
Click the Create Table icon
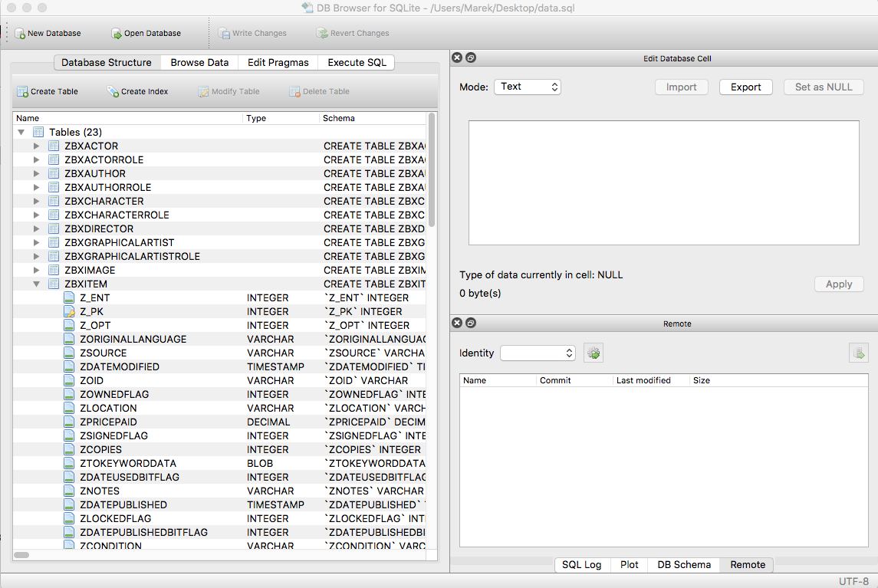[23, 92]
